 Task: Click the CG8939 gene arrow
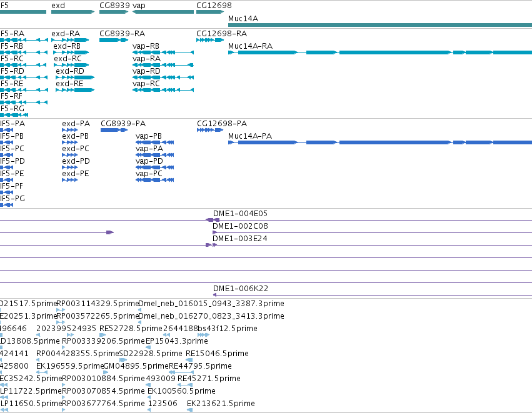point(114,12)
